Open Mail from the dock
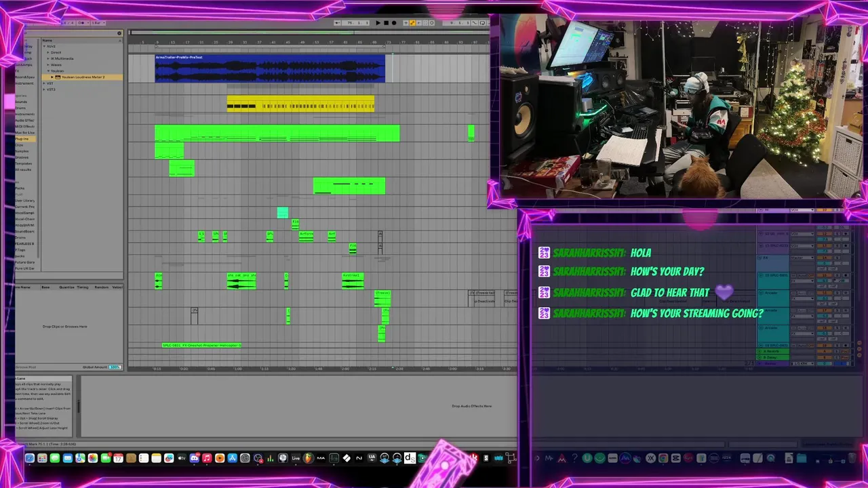The image size is (868, 488). (68, 458)
